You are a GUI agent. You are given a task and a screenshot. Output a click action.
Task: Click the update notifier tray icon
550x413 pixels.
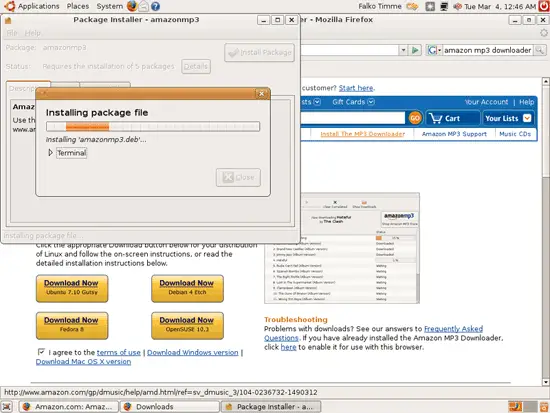tap(430, 6)
